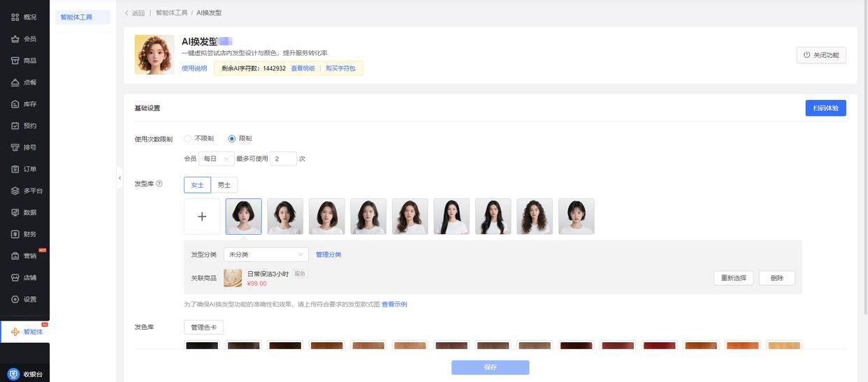868x382 pixels.
Task: Switch to the 男士 hairstyle tab
Action: click(224, 185)
